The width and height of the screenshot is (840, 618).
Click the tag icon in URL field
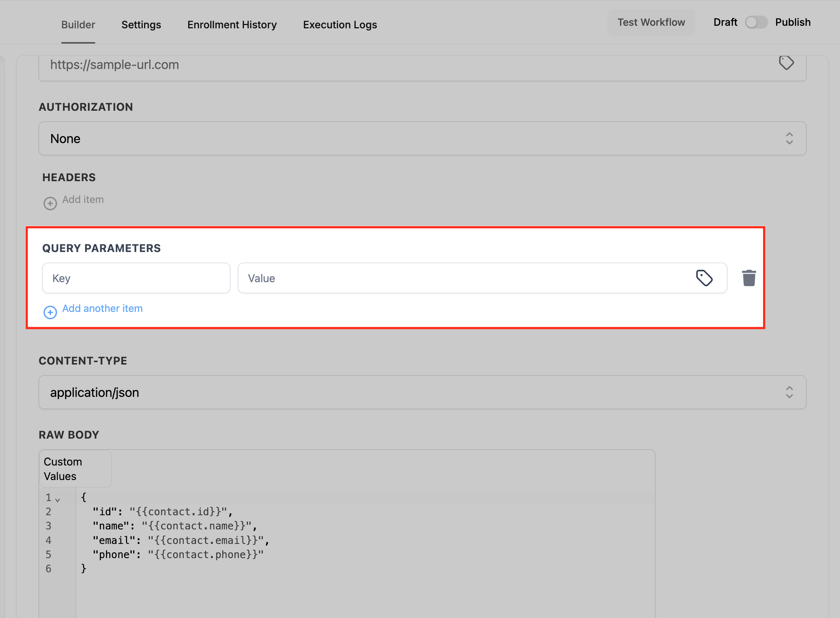(x=786, y=63)
